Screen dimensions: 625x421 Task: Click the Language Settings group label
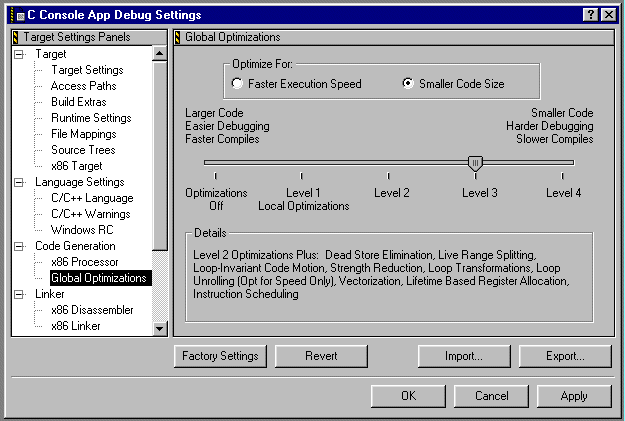[80, 182]
